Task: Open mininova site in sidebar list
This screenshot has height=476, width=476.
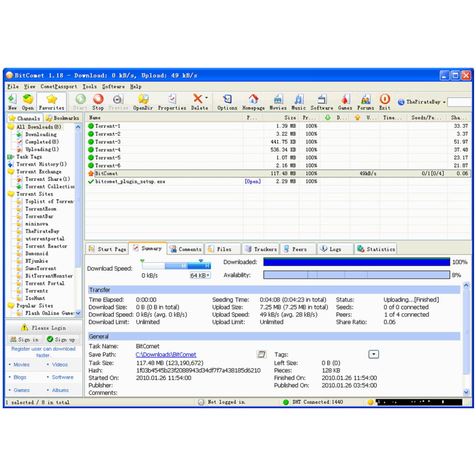Action: tap(36, 224)
